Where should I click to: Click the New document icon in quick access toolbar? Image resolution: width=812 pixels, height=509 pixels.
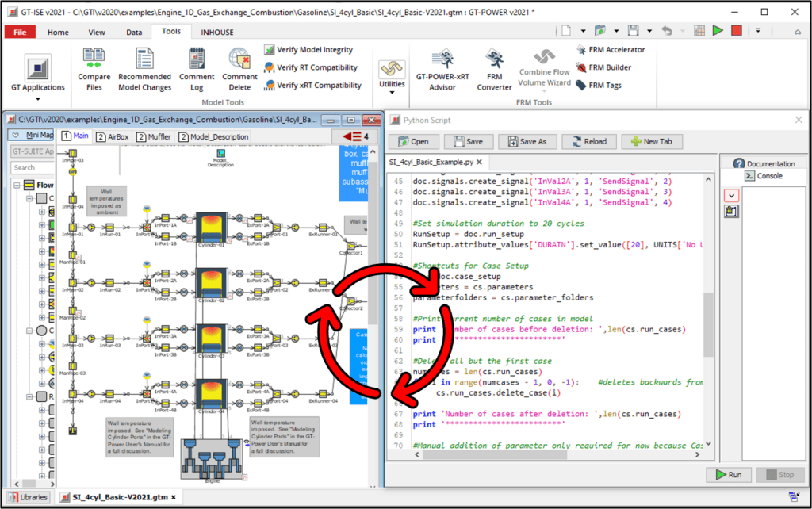tap(566, 31)
